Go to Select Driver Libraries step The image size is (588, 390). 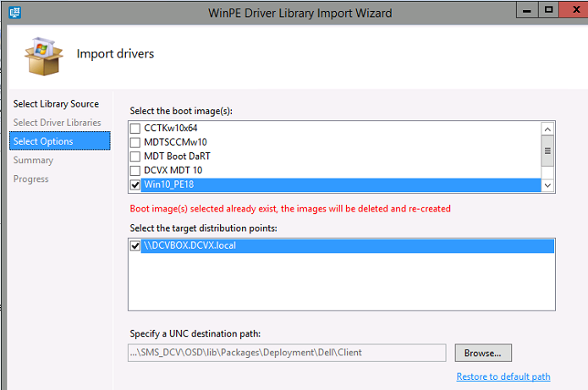coord(57,123)
